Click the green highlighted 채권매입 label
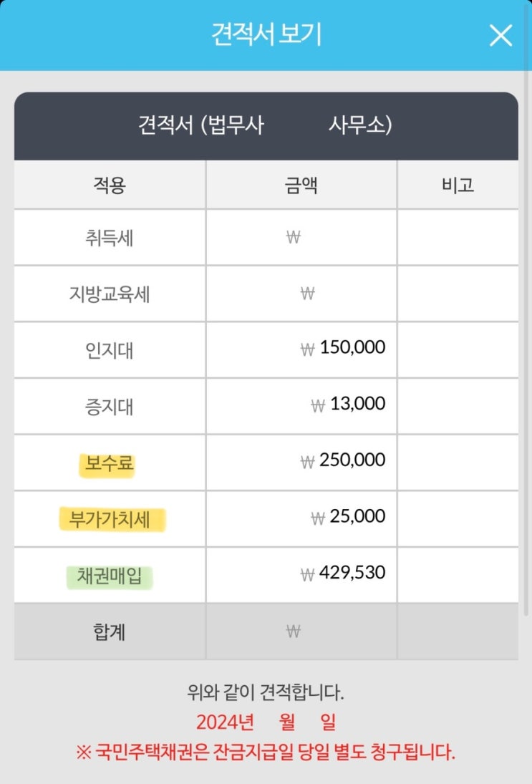The width and height of the screenshot is (532, 784). click(109, 576)
